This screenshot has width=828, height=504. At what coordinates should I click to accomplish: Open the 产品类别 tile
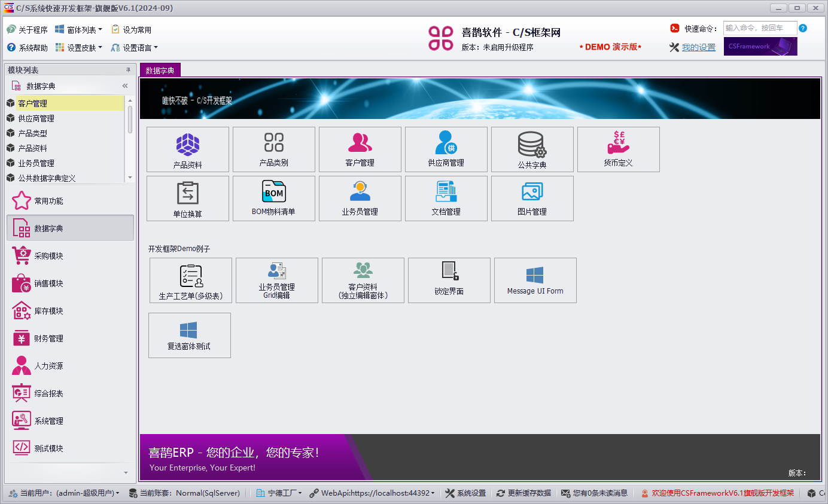click(274, 149)
